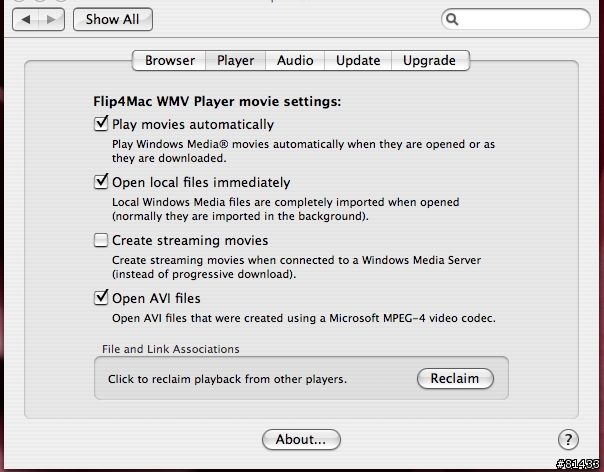This screenshot has width=604, height=472.
Task: Click the Play movies automatically label
Action: pyautogui.click(x=193, y=124)
